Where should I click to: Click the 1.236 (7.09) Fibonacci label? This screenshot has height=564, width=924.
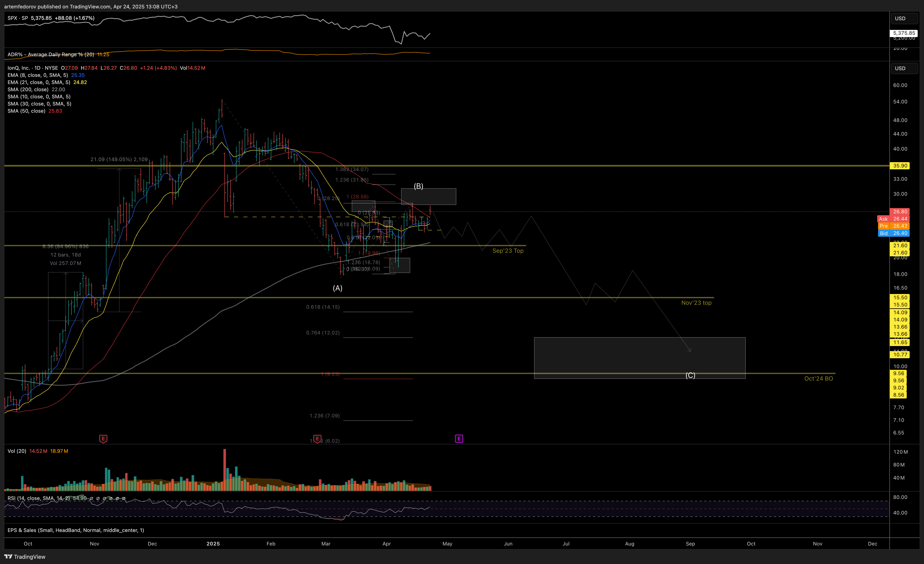coord(325,416)
